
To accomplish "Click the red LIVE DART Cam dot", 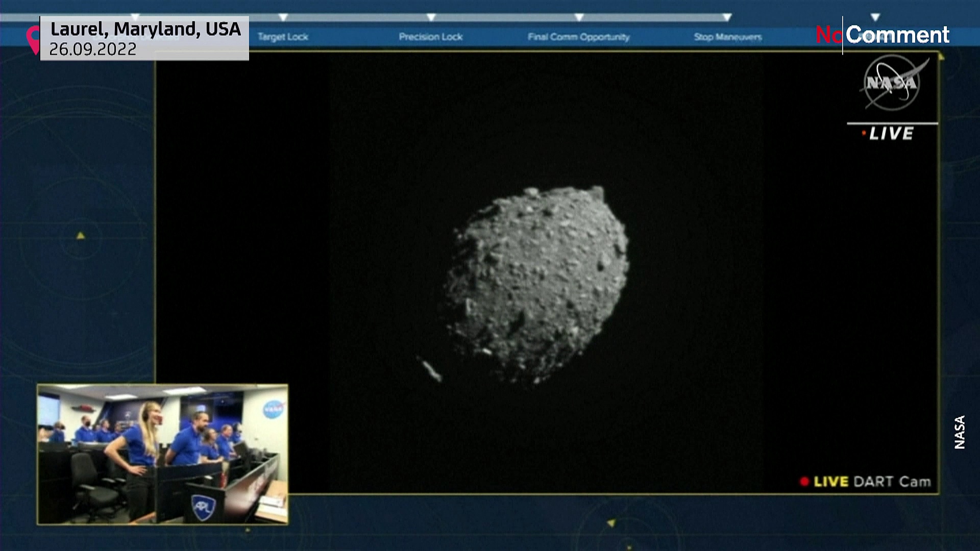I will (x=804, y=482).
